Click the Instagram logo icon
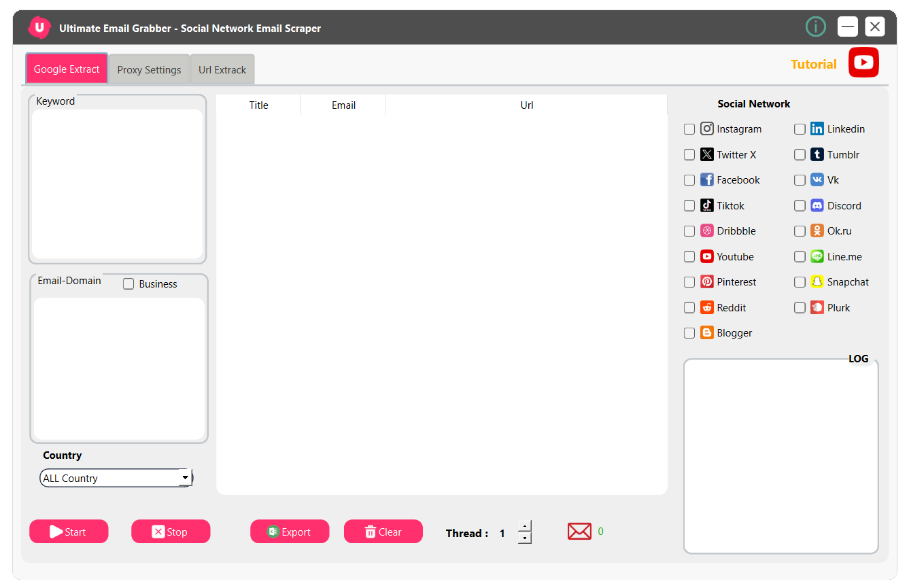 point(707,128)
